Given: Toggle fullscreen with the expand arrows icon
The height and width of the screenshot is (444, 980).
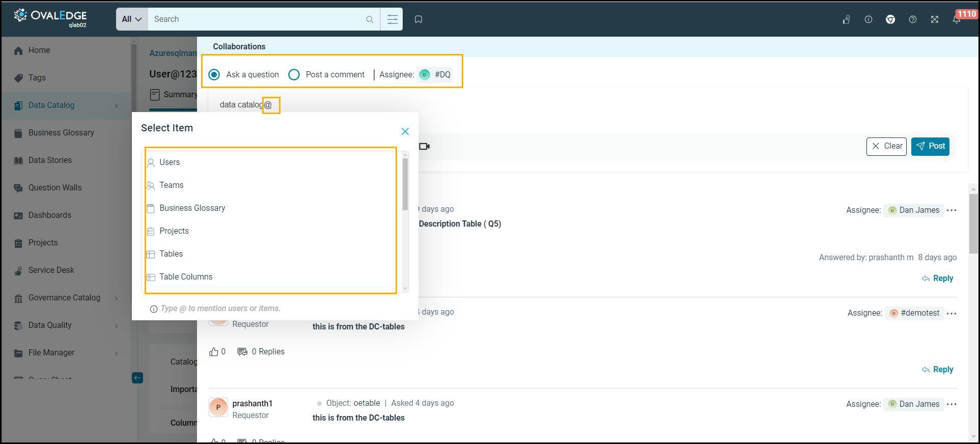Looking at the screenshot, I should pos(935,19).
